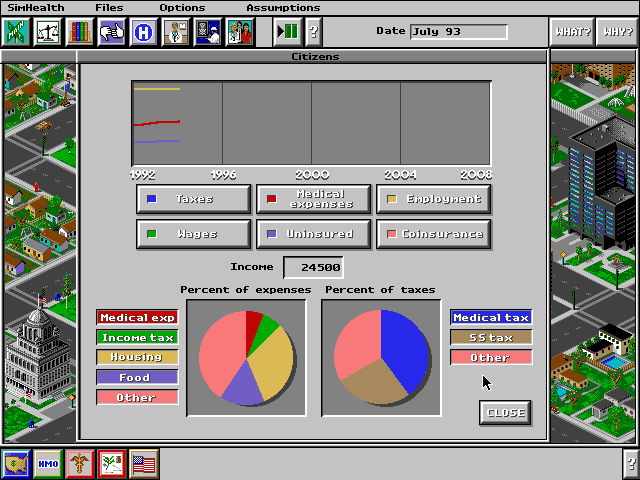Toggle the Uninsured graph line
Image resolution: width=640 pixels, height=480 pixels.
tap(314, 234)
